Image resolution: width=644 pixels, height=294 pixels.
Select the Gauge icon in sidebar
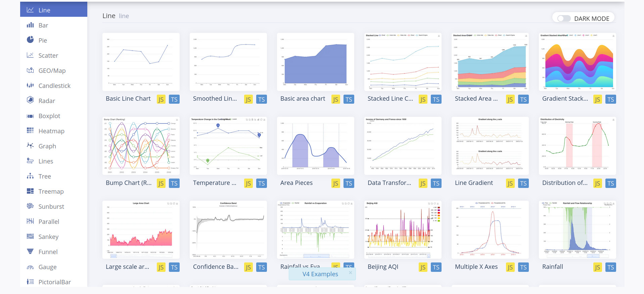30,267
